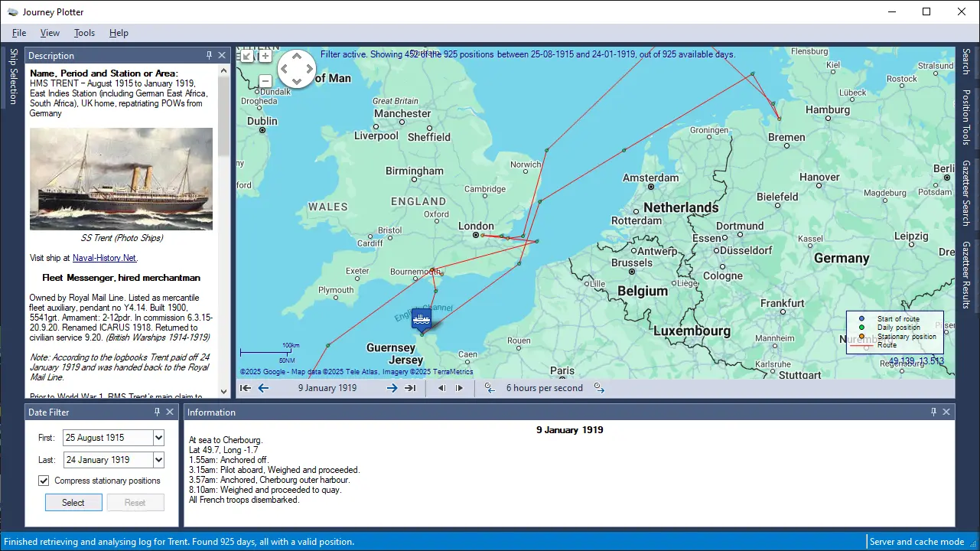Image resolution: width=980 pixels, height=551 pixels.
Task: Pin the Date Filter panel
Action: click(x=158, y=412)
